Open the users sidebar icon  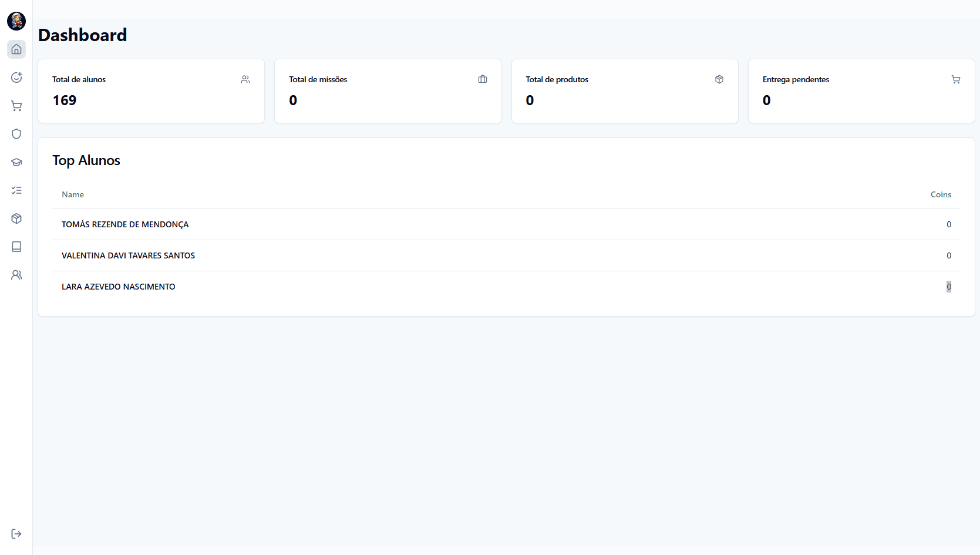(16, 275)
